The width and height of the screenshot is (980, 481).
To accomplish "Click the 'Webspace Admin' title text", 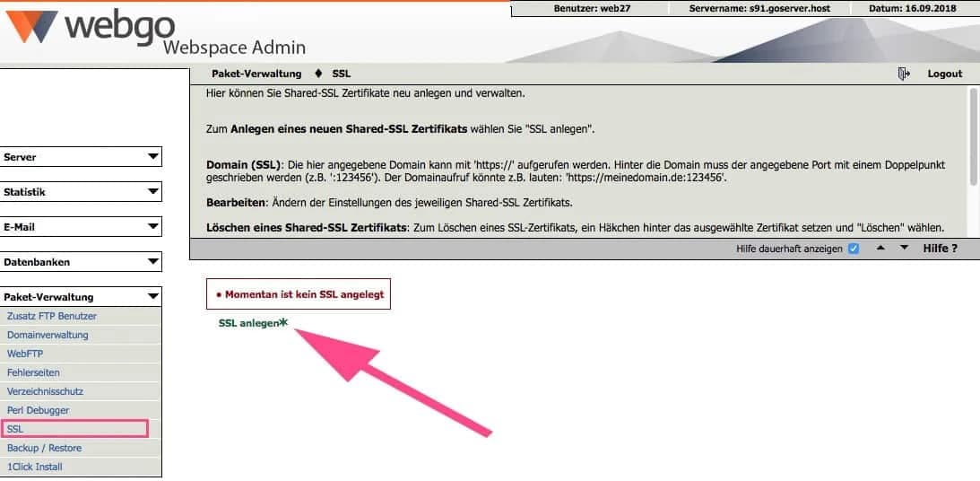I will (234, 48).
